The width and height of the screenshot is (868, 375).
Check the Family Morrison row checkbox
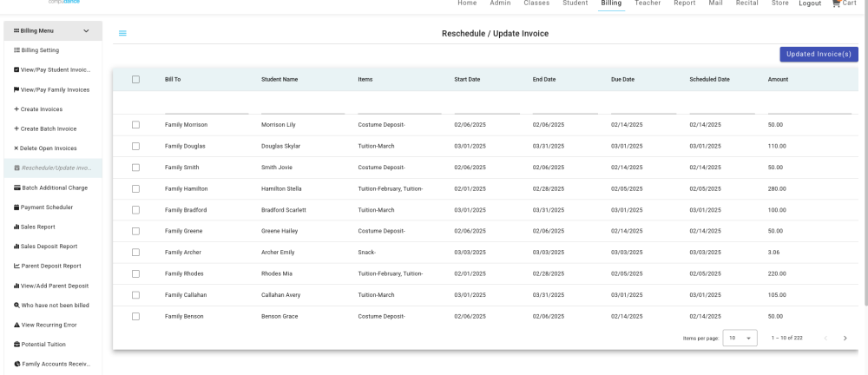135,125
